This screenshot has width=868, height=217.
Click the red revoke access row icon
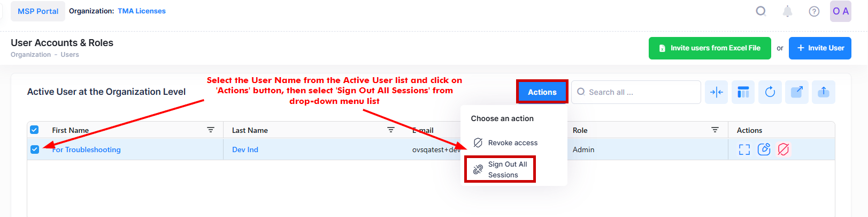point(783,149)
